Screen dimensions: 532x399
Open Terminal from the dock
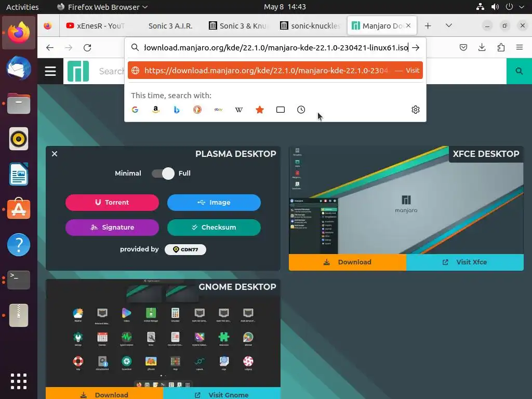[x=19, y=280]
